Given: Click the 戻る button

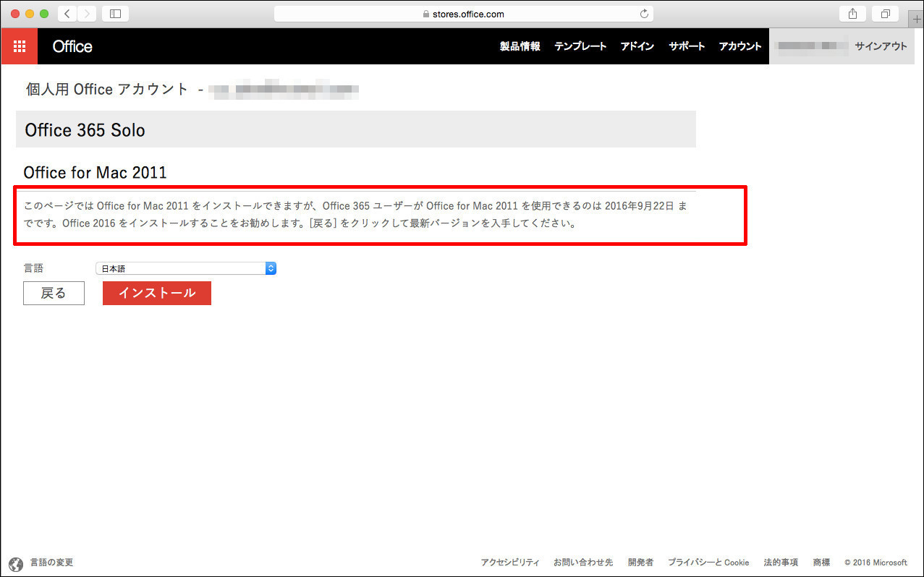Looking at the screenshot, I should pyautogui.click(x=54, y=293).
